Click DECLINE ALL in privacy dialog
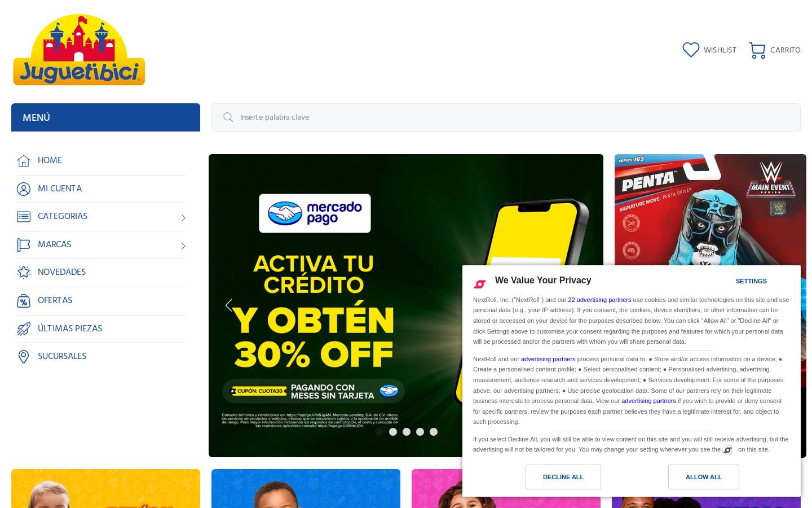This screenshot has width=812, height=508. tap(563, 477)
